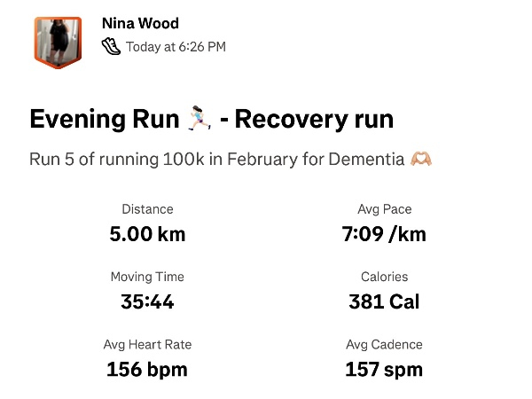
Task: Open the Nina Wood profile name link
Action: coord(141,22)
